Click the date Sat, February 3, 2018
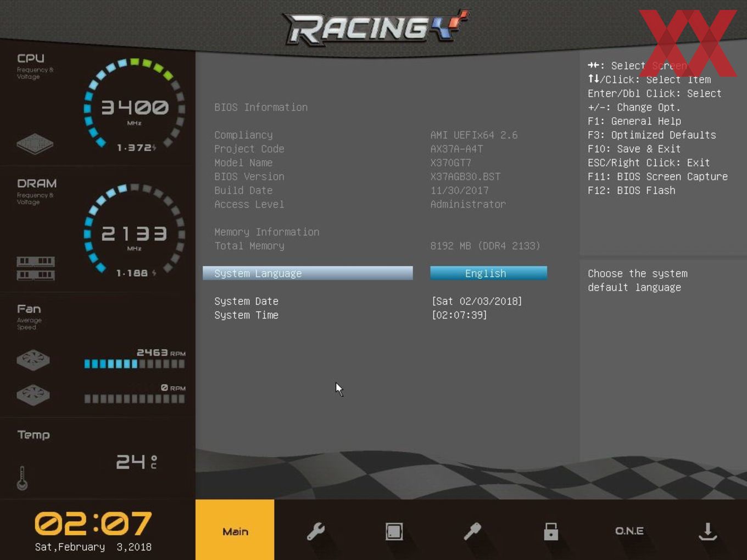Screen dimensions: 747x560 pyautogui.click(x=93, y=547)
